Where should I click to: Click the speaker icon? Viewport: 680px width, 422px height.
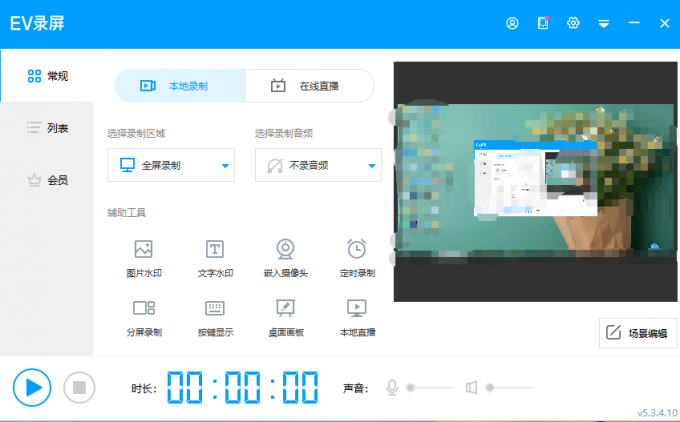[x=471, y=387]
